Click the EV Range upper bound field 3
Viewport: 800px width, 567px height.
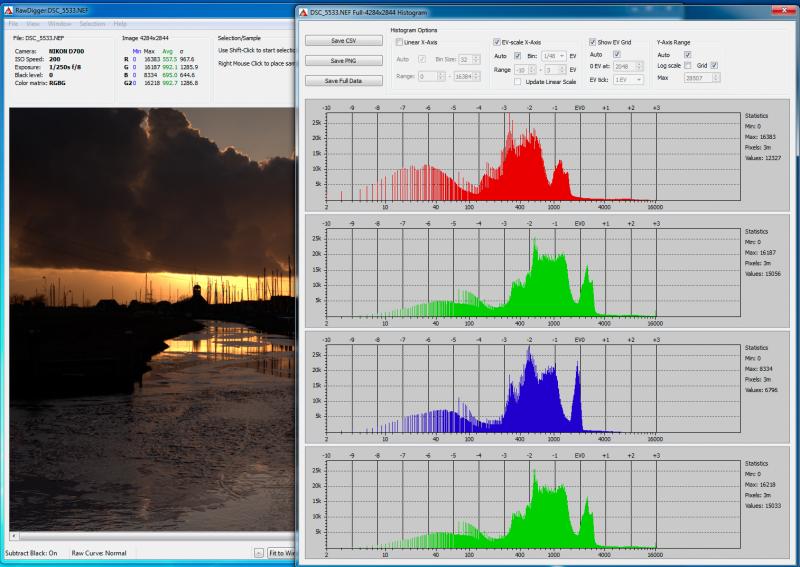pyautogui.click(x=555, y=70)
